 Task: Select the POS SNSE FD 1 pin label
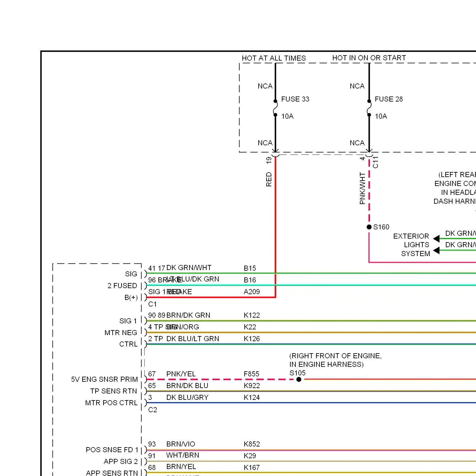coord(112,450)
